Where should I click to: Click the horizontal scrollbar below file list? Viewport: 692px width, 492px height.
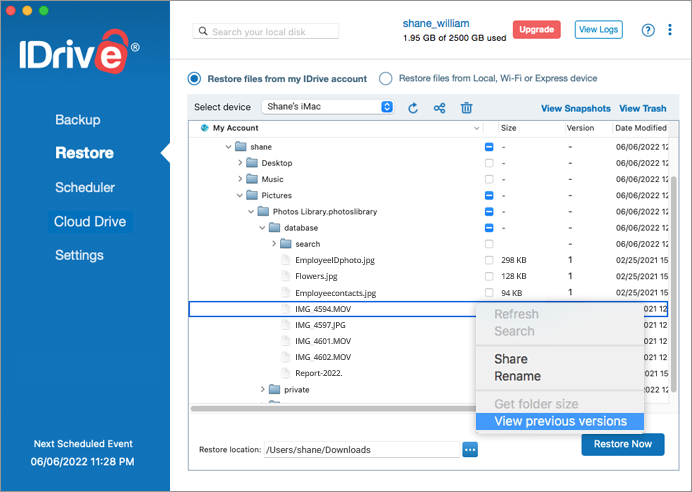coord(333,409)
